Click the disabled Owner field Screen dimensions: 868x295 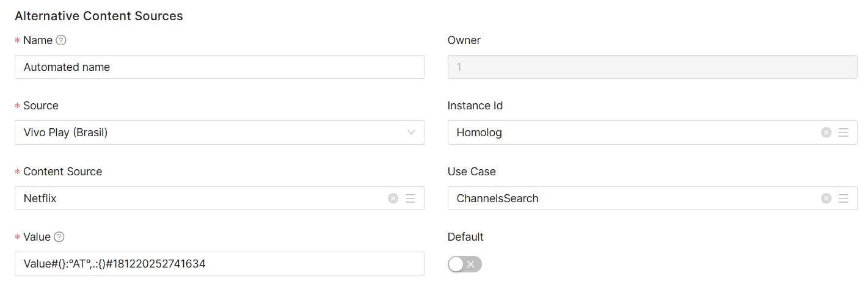pos(652,67)
